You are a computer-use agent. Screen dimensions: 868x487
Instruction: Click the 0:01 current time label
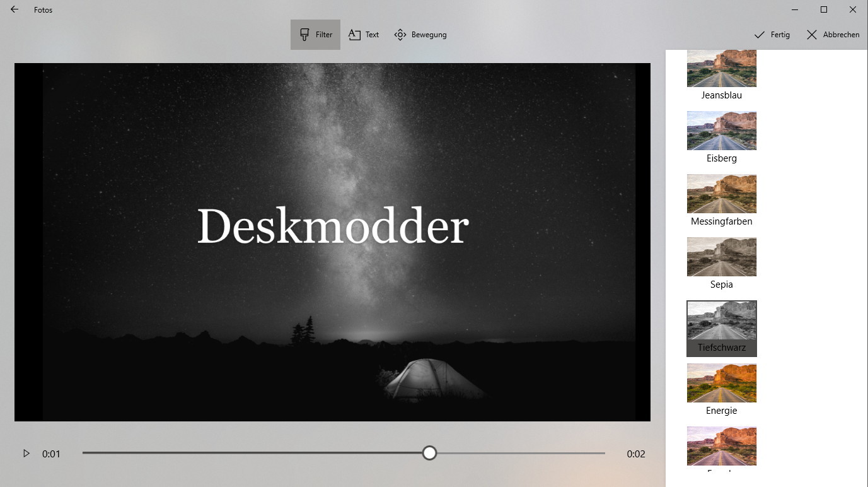[51, 454]
